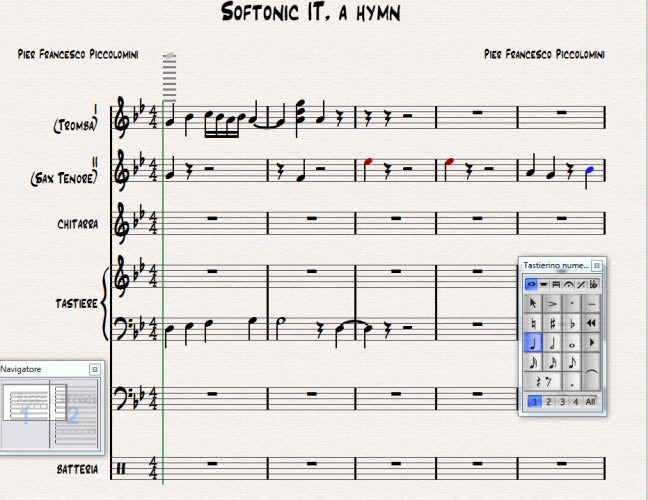Switch to the beams and tremolos keypad layout
Viewport: 648px width, 500px height.
coord(556,284)
